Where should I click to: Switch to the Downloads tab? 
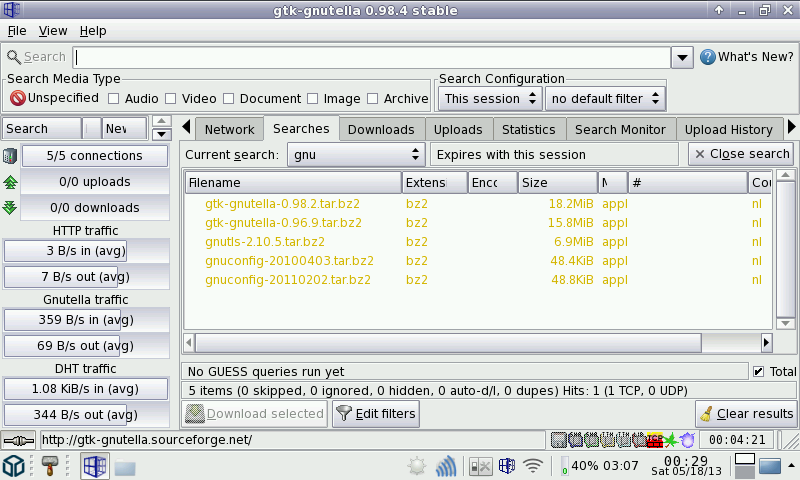381,130
